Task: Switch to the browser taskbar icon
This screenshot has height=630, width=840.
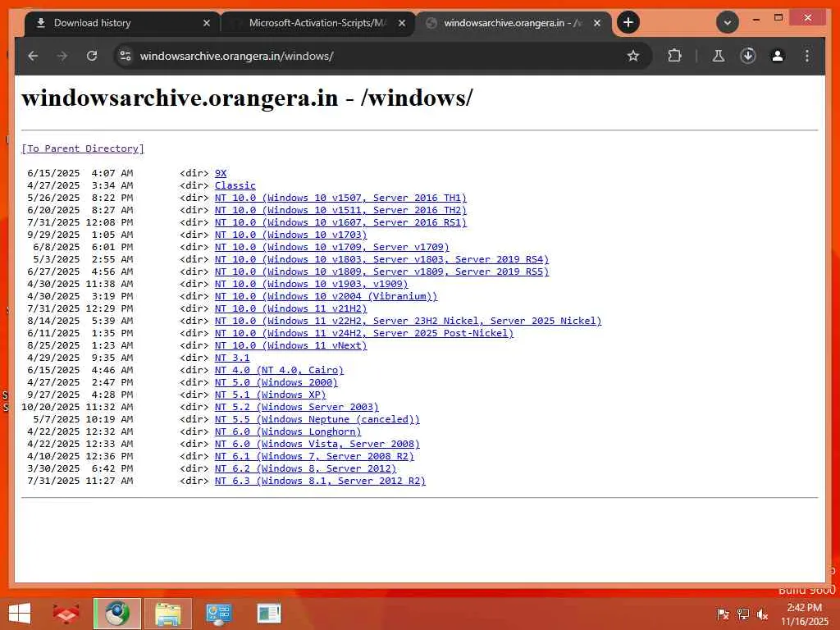Action: point(116,614)
